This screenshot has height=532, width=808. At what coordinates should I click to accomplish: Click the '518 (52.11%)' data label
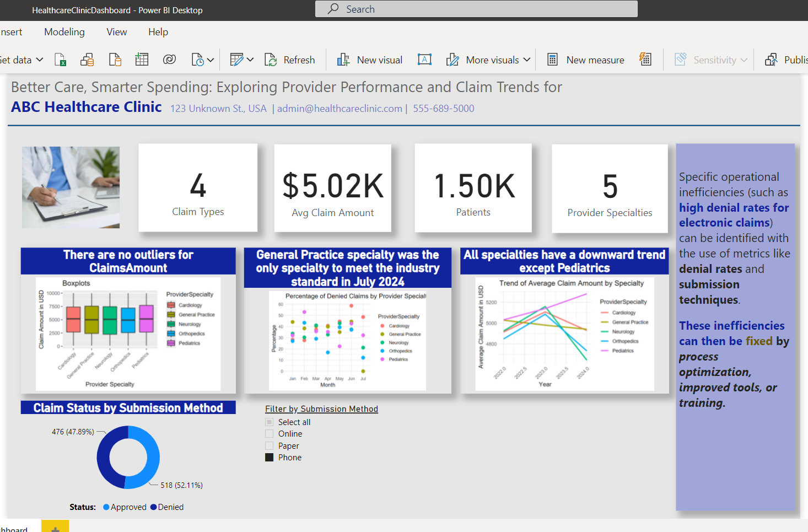(182, 485)
